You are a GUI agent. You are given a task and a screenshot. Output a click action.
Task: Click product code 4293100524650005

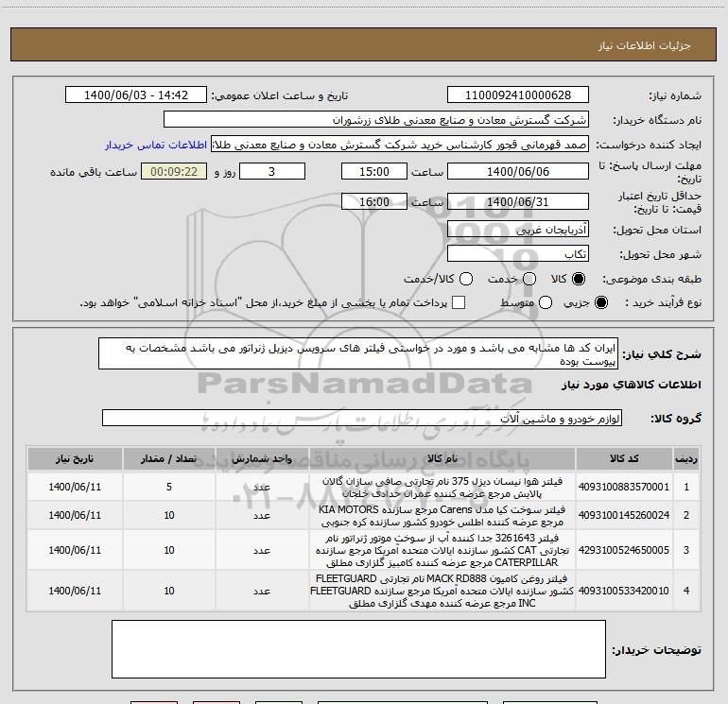tap(624, 550)
